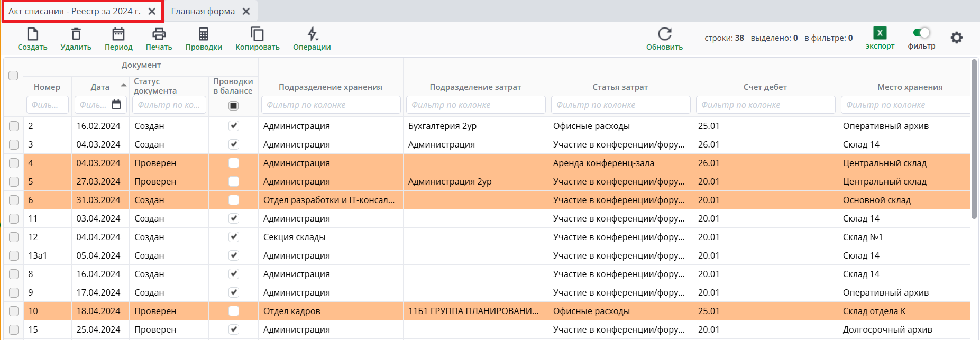Click the Подразделение хранения filter input field
980x340 pixels.
coord(331,105)
